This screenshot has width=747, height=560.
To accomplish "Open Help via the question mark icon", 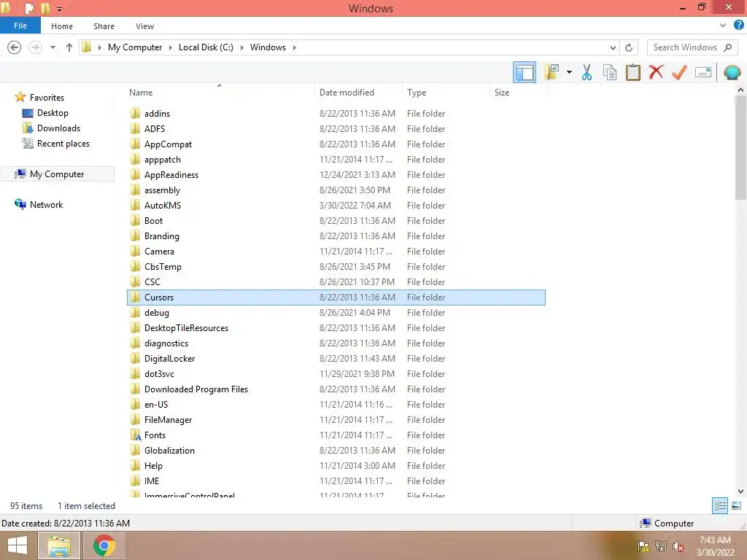I will pyautogui.click(x=738, y=26).
